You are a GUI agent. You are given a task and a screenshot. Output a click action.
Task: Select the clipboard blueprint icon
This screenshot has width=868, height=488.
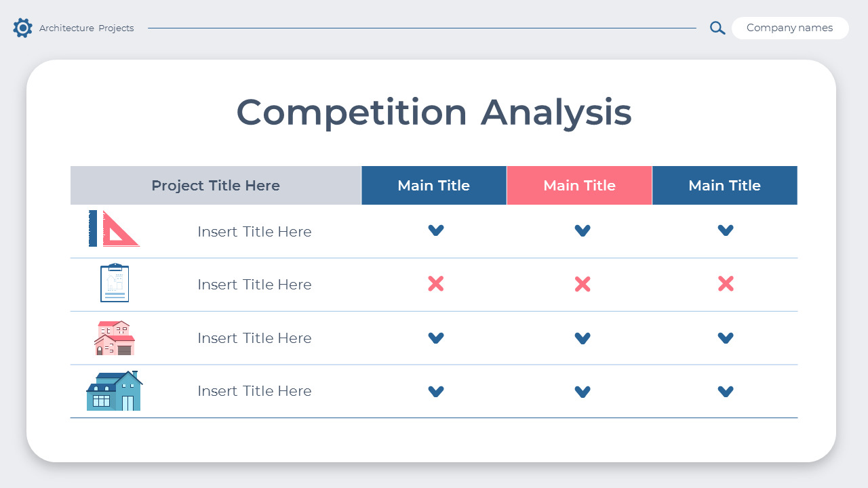(x=115, y=283)
